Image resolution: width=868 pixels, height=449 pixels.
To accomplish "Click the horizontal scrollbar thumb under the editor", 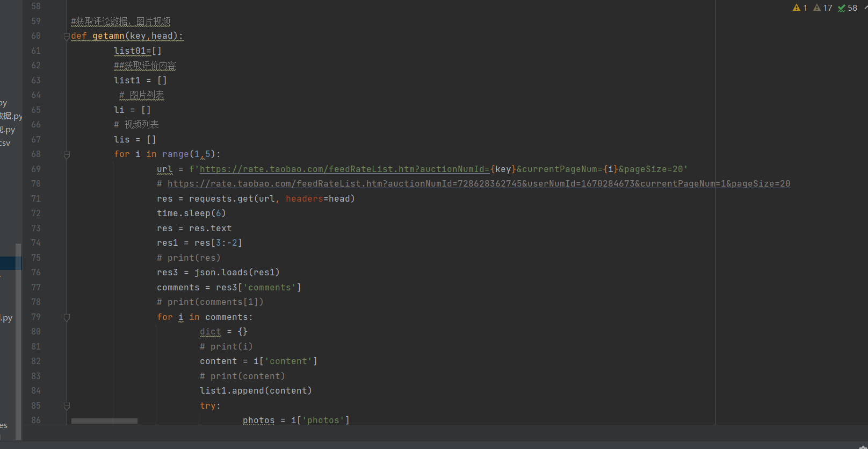I will click(104, 421).
